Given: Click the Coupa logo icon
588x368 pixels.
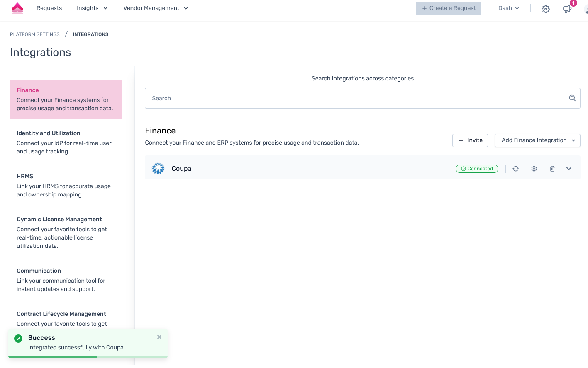Looking at the screenshot, I should pyautogui.click(x=158, y=168).
